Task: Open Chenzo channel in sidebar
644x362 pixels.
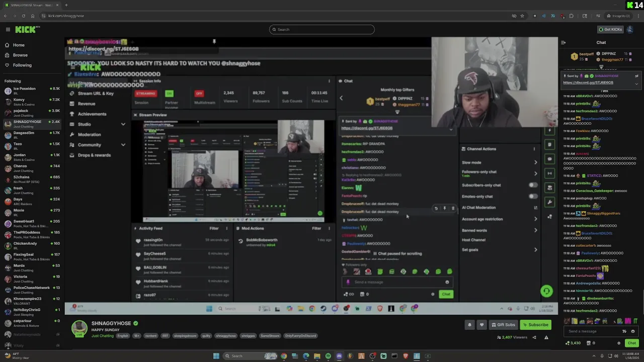Action: pyautogui.click(x=31, y=168)
